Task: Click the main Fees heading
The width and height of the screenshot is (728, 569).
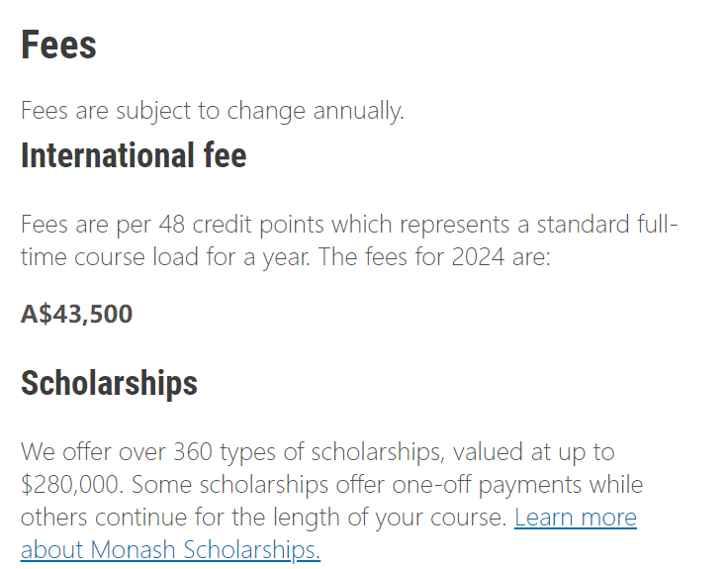Action: pyautogui.click(x=58, y=46)
